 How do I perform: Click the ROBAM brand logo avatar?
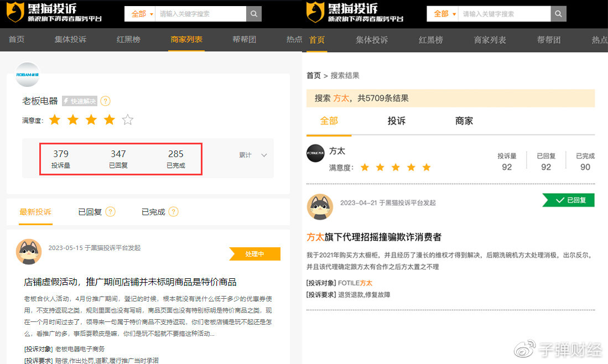(28, 75)
